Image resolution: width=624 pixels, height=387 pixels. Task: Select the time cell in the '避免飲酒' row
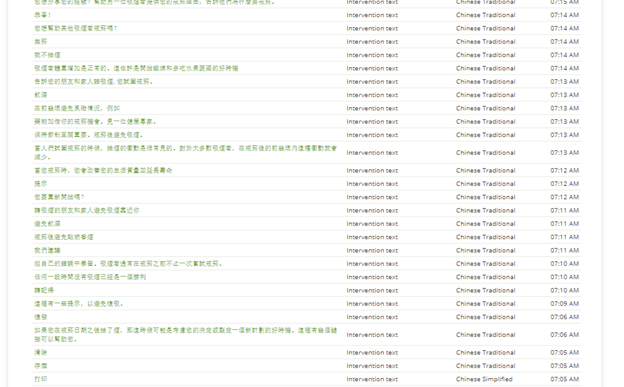pos(564,224)
